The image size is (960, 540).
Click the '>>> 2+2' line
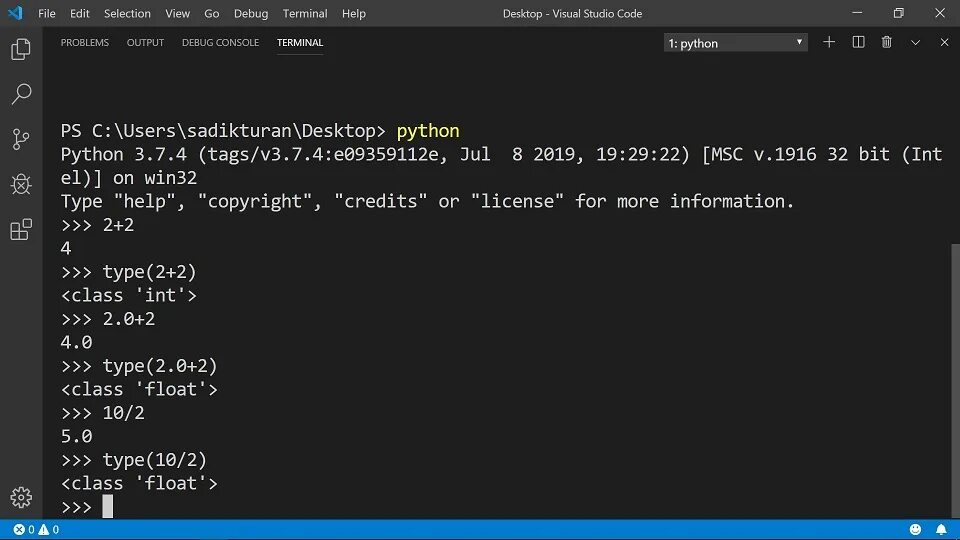pos(97,225)
